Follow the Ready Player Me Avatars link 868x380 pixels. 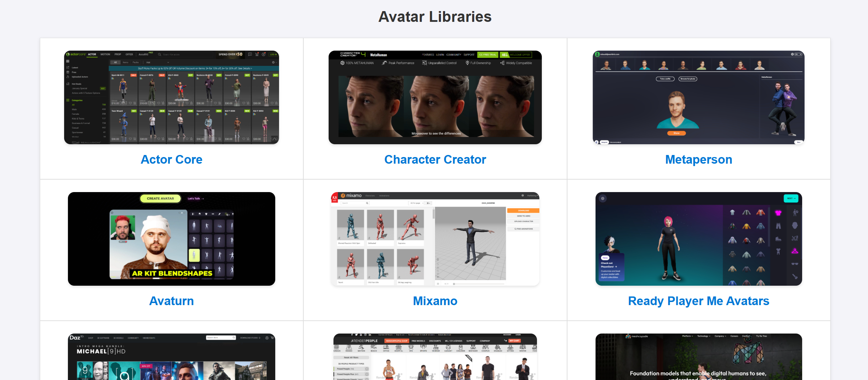tap(699, 301)
